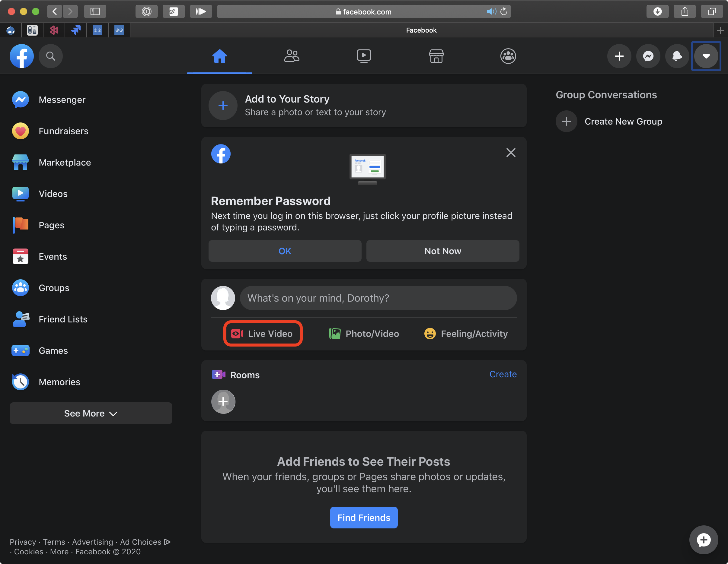Viewport: 728px width, 564px height.
Task: Open Memories in the left sidebar
Action: (x=91, y=382)
